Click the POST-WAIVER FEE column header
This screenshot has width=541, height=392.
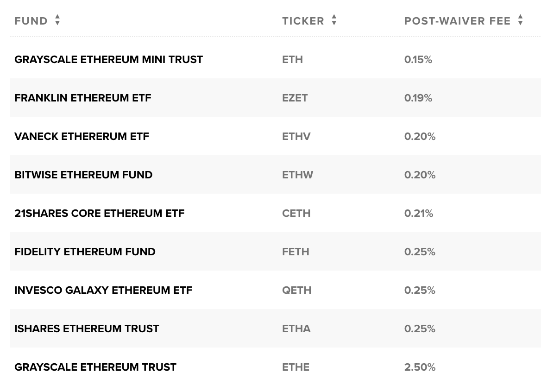[x=457, y=21]
